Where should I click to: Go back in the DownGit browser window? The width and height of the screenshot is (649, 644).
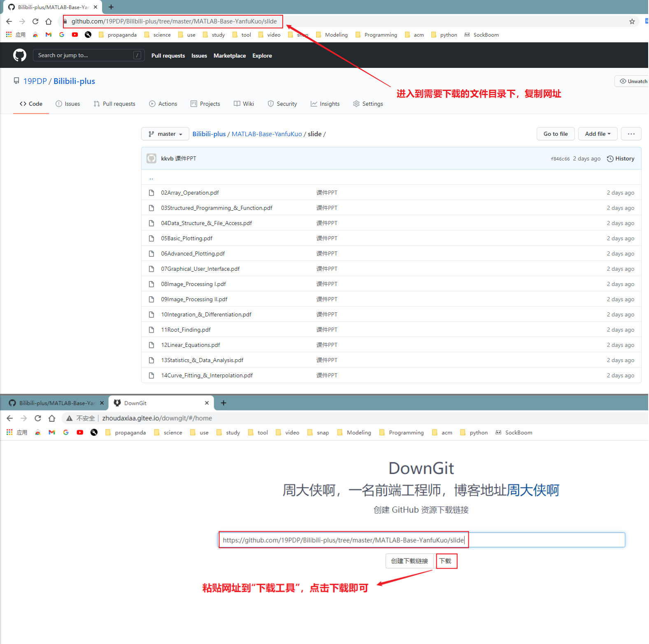tap(10, 418)
